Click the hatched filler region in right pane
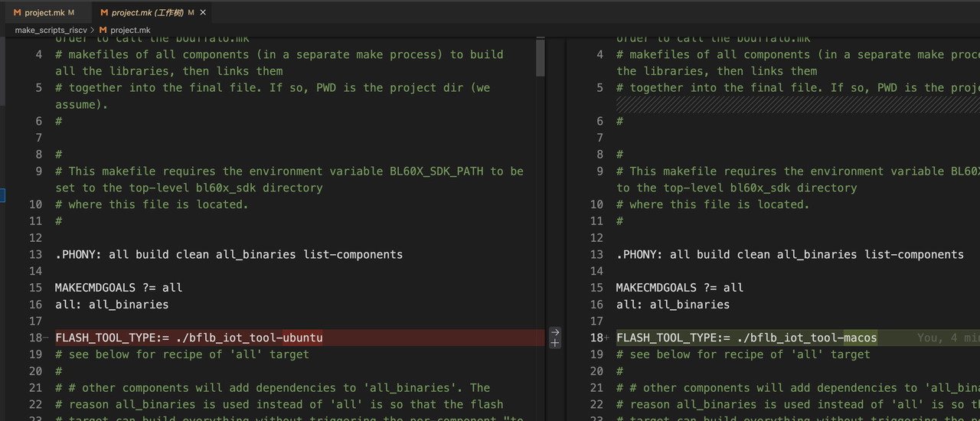980x421 pixels. [798, 104]
